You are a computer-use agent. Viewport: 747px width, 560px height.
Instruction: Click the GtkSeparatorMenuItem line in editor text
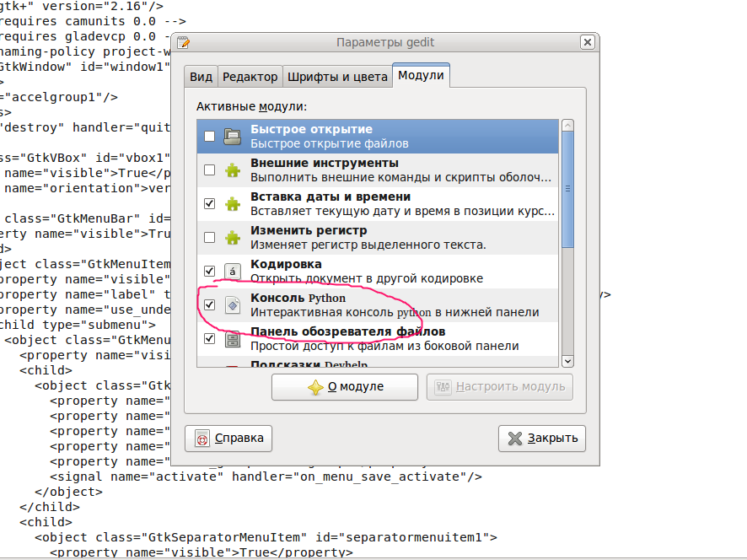pos(266,537)
